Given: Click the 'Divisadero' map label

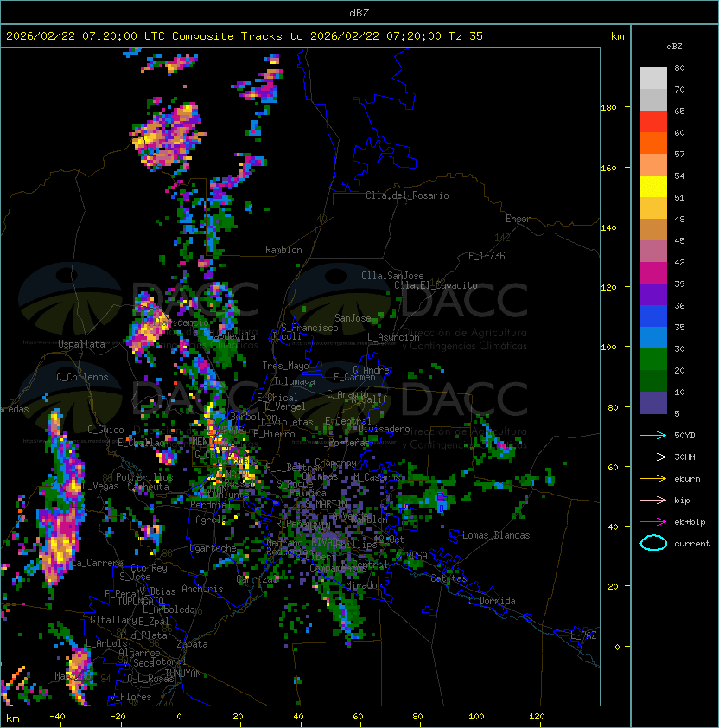Looking at the screenshot, I should 385,429.
